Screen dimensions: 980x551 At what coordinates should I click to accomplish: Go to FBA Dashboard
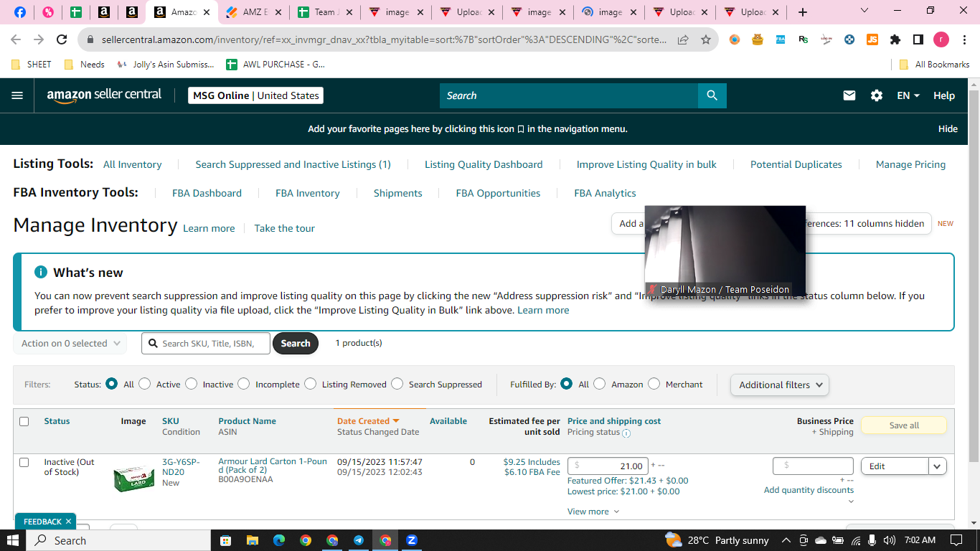pyautogui.click(x=207, y=193)
